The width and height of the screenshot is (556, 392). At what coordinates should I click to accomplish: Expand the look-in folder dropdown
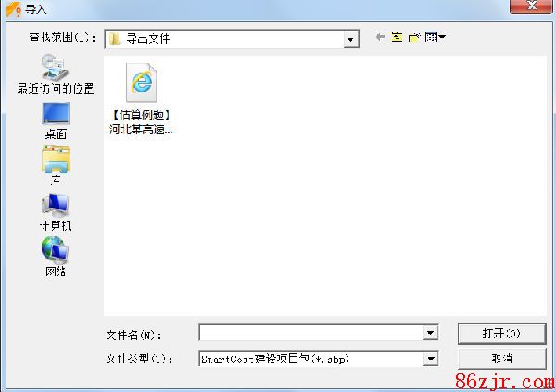(350, 39)
